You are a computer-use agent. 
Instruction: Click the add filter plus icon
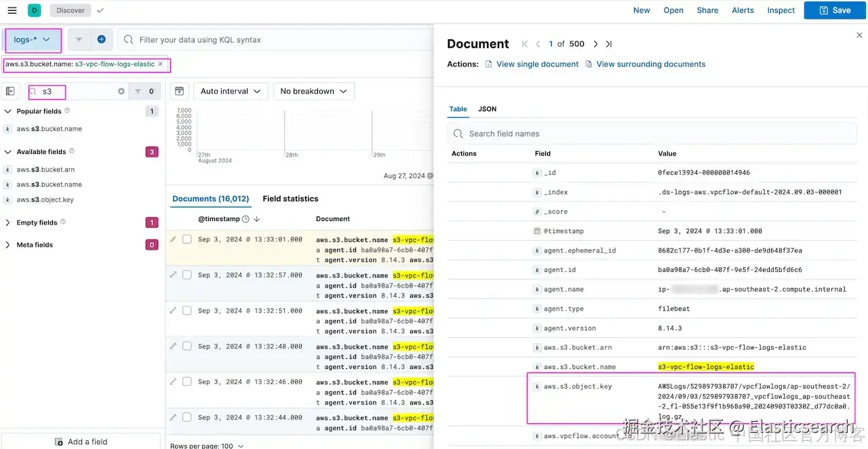pos(101,39)
